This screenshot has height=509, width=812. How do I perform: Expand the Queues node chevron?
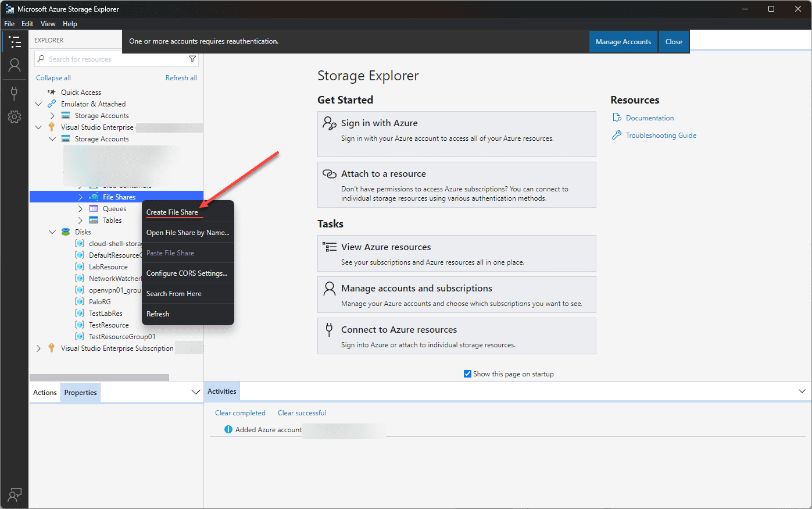80,208
